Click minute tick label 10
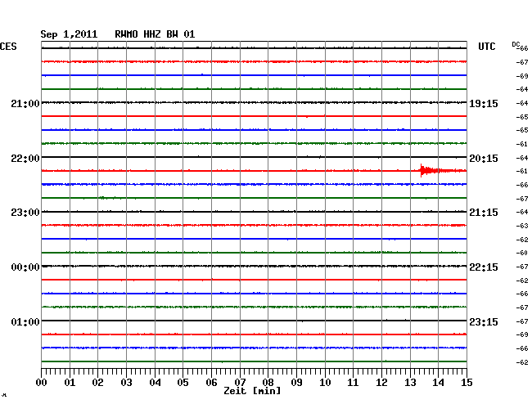This screenshot has width=532, height=404. [325, 383]
